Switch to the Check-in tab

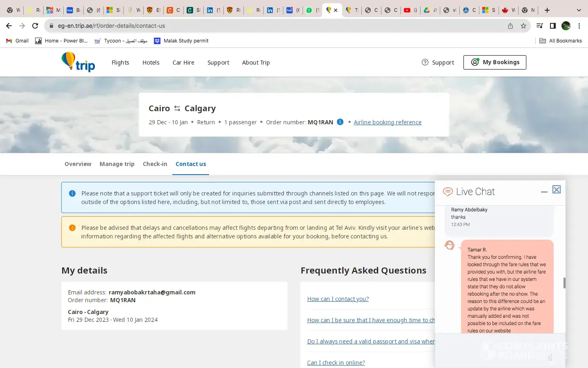[155, 164]
